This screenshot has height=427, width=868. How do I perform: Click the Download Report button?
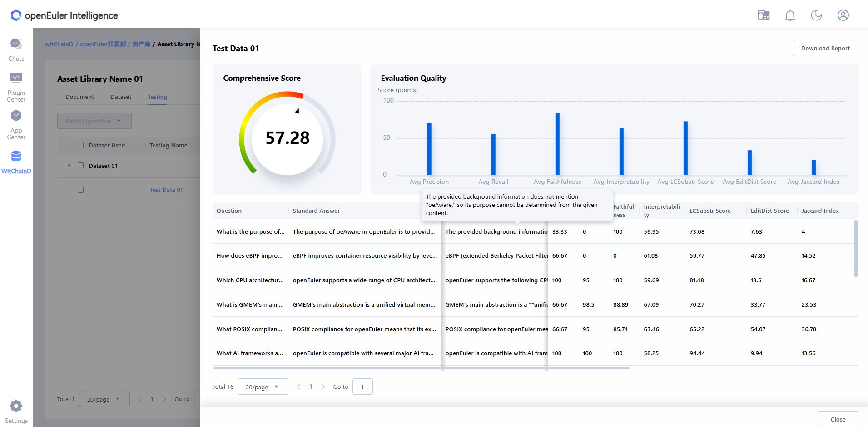(825, 48)
